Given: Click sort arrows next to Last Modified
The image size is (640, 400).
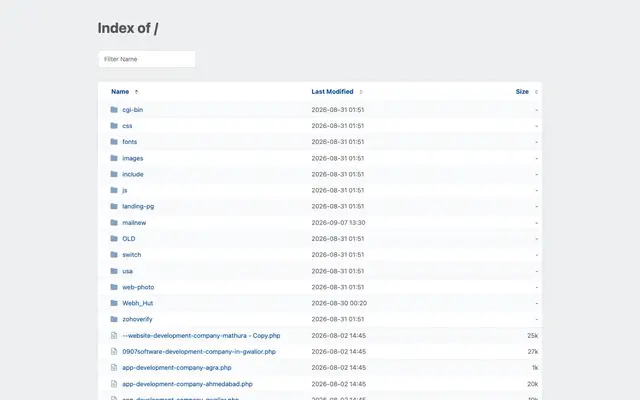Looking at the screenshot, I should [x=361, y=92].
